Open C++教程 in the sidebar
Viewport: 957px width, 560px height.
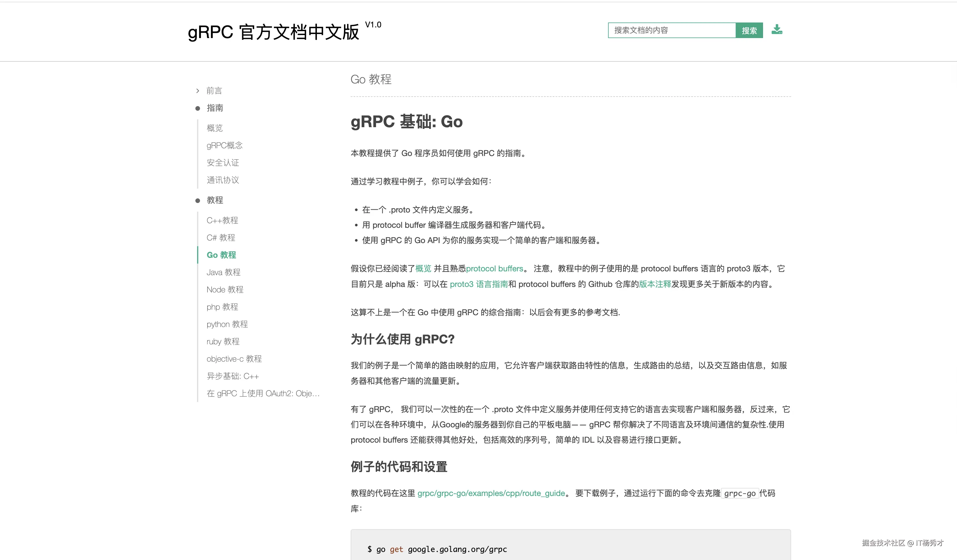pos(222,220)
